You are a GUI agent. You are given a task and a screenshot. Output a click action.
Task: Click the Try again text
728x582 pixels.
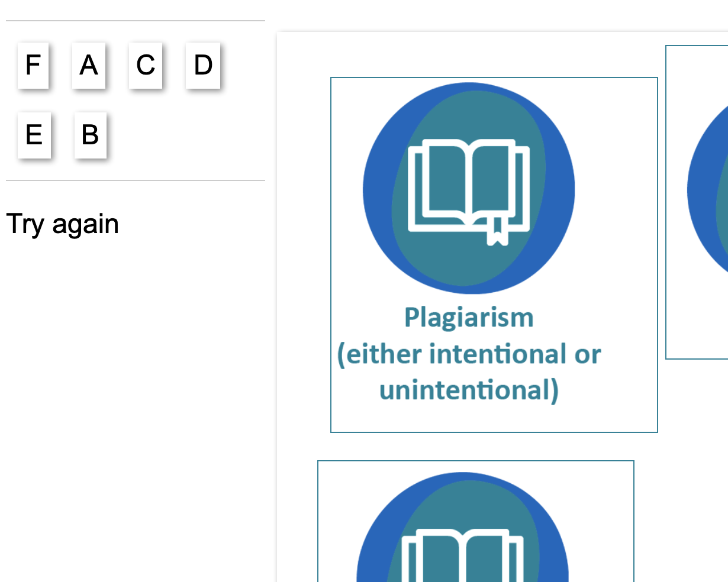63,224
